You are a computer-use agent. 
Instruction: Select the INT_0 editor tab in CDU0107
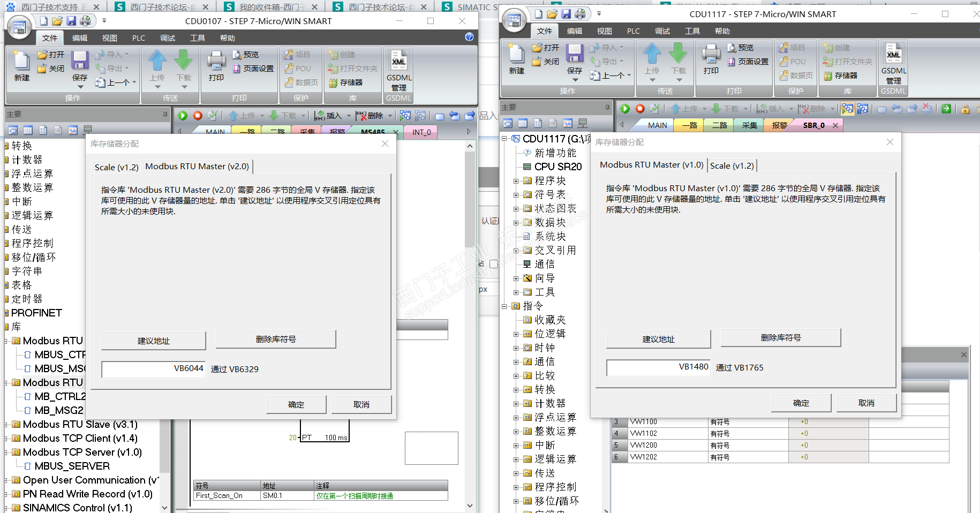pyautogui.click(x=421, y=132)
